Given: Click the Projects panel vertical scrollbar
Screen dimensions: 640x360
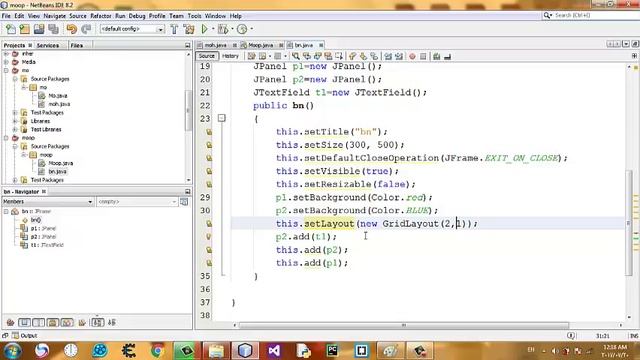Looking at the screenshot, I should coord(188,110).
